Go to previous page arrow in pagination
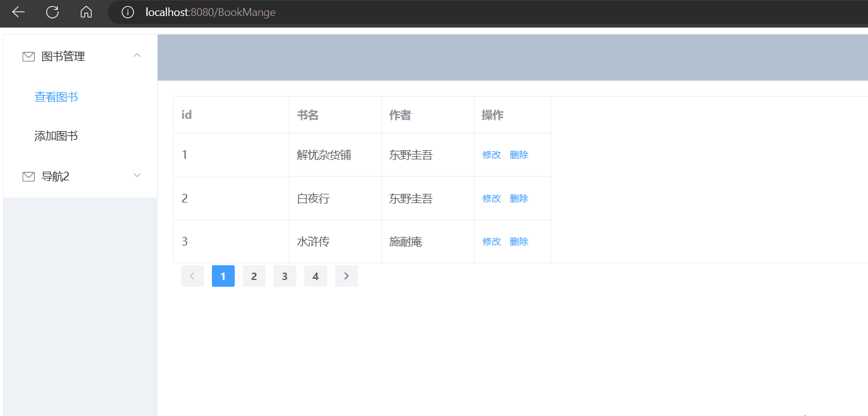868x416 pixels. tap(192, 276)
